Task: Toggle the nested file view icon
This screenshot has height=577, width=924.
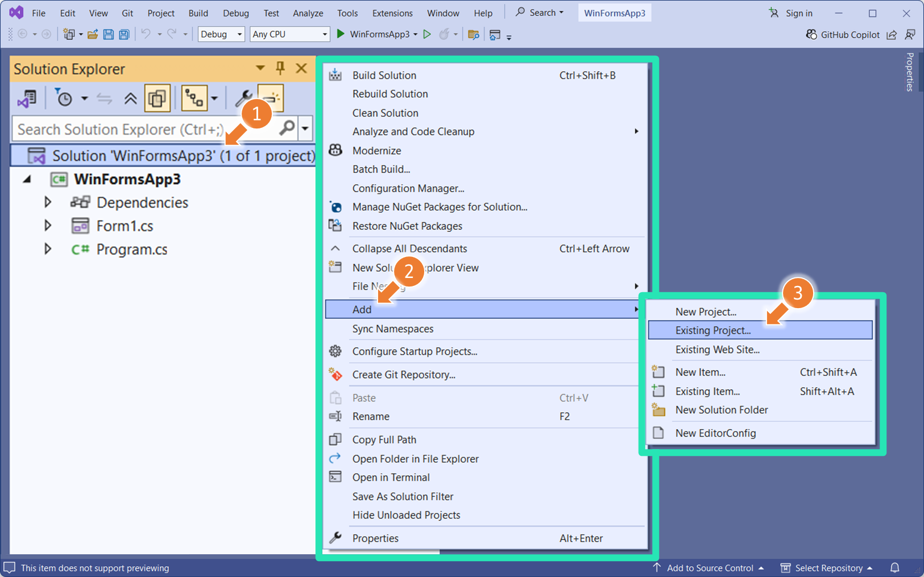Action: click(x=194, y=98)
